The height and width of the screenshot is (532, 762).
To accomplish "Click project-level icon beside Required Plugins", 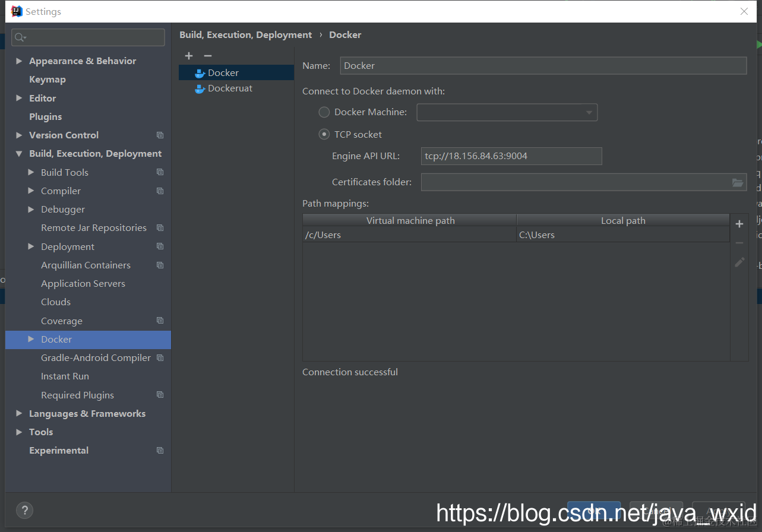I will coord(160,395).
